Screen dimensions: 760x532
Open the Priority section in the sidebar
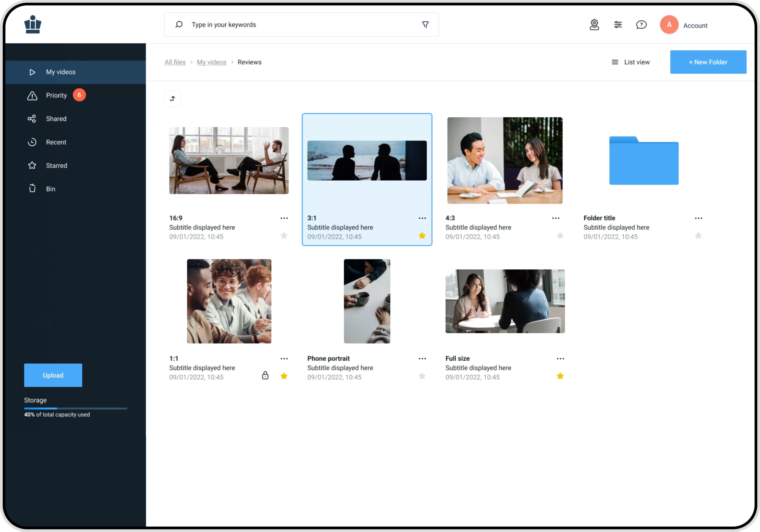pos(56,95)
